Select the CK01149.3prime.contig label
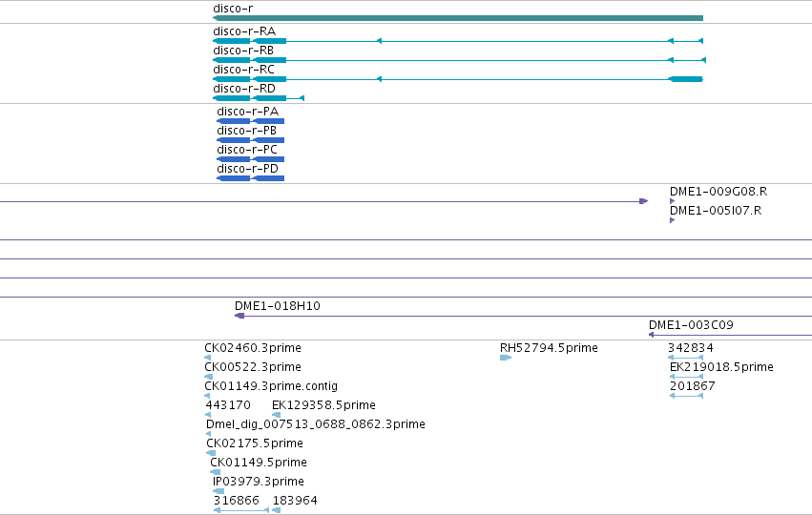812x515 pixels. [x=271, y=386]
